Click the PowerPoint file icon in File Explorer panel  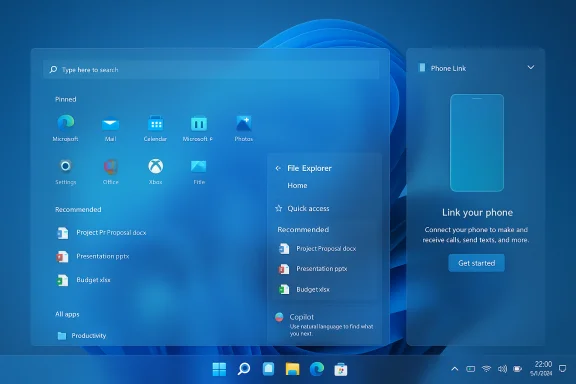[284, 269]
